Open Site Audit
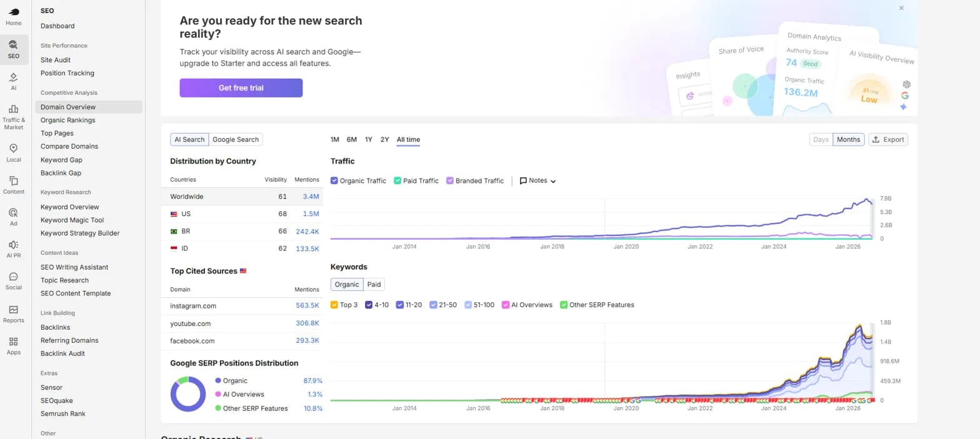The height and width of the screenshot is (439, 980). [x=56, y=60]
